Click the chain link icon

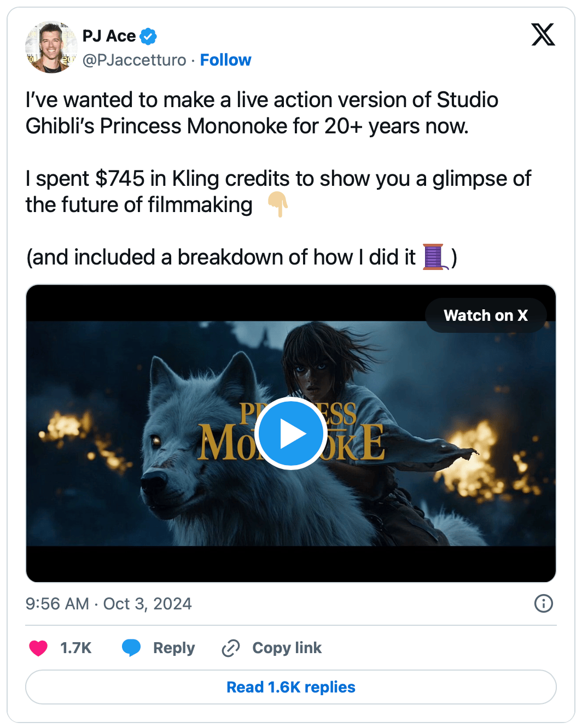pyautogui.click(x=231, y=648)
